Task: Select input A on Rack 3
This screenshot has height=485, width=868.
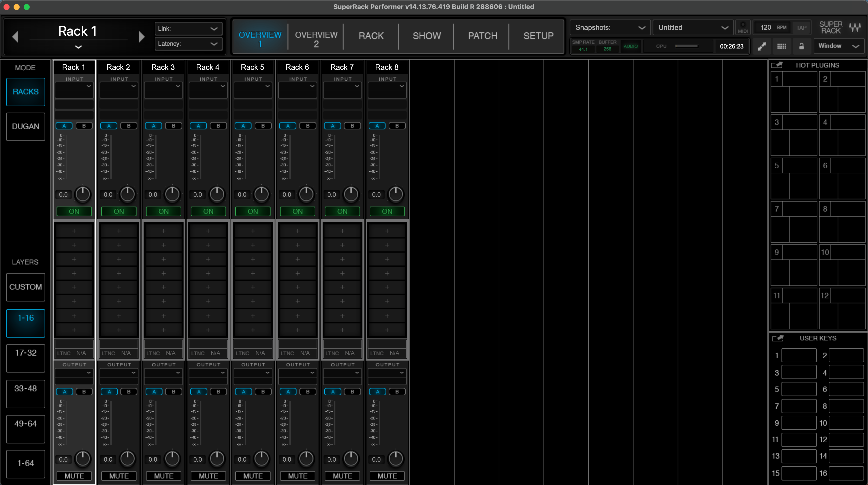Action: click(x=154, y=126)
